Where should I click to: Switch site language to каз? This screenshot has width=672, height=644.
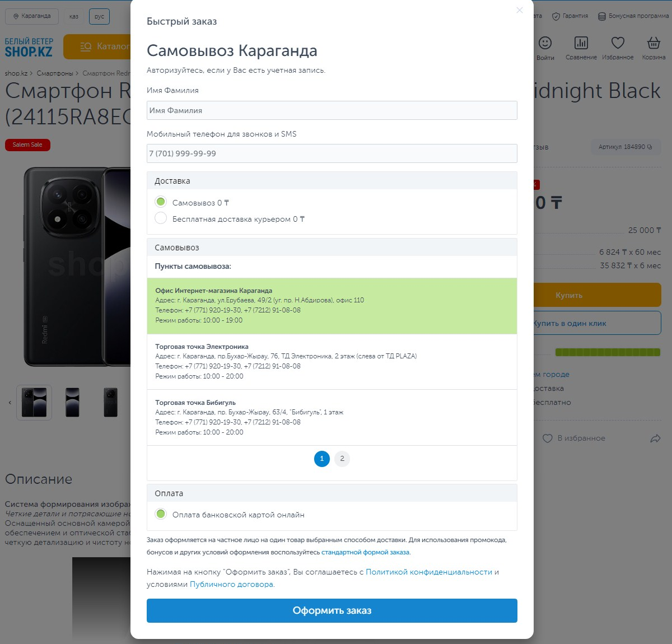[x=74, y=16]
